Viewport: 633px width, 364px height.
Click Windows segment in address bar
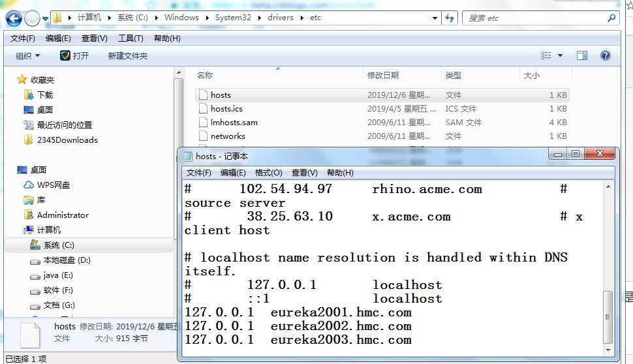181,18
